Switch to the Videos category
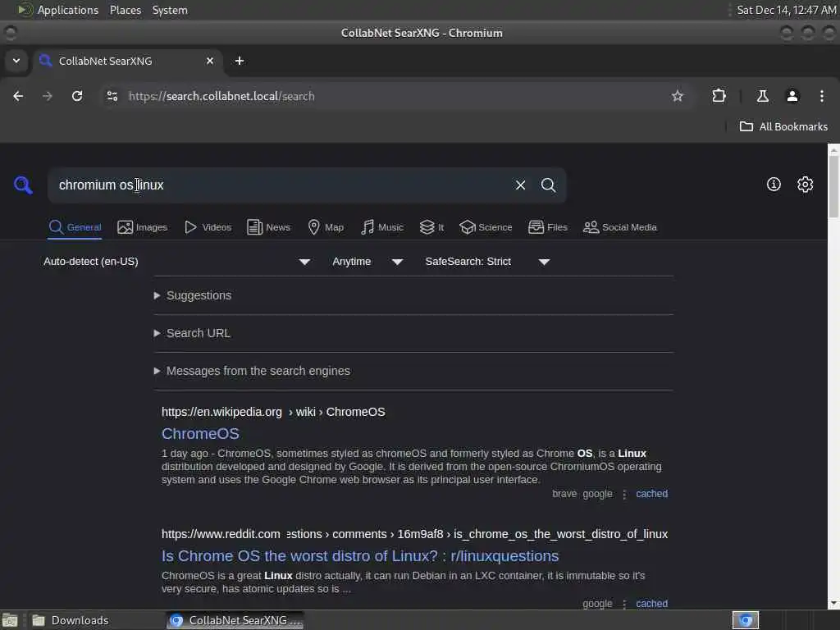840x630 pixels. click(208, 227)
